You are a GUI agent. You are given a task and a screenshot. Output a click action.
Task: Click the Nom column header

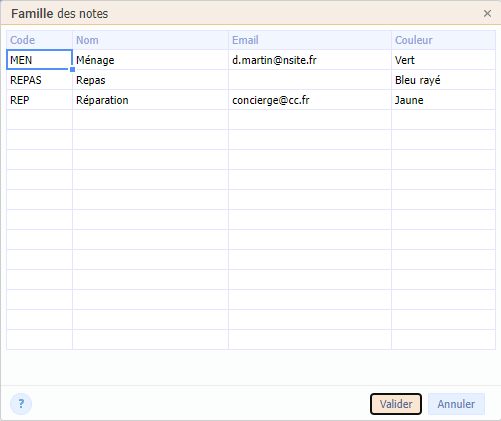(150, 40)
